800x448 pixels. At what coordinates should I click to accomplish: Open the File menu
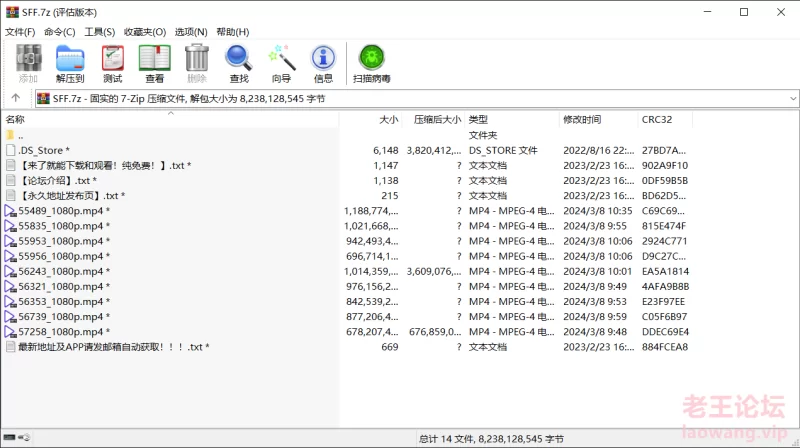[20, 32]
